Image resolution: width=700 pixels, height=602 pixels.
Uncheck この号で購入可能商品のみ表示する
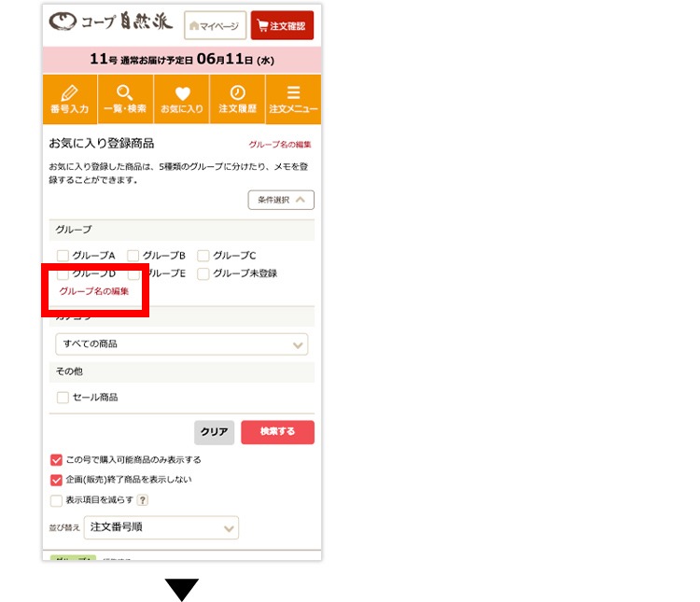(56, 460)
